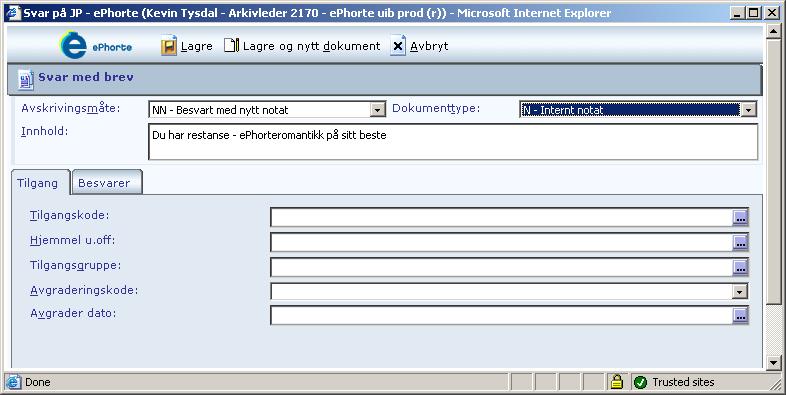Image resolution: width=786 pixels, height=395 pixels.
Task: Click the Tilgangsgruppe input field
Action: click(x=502, y=268)
